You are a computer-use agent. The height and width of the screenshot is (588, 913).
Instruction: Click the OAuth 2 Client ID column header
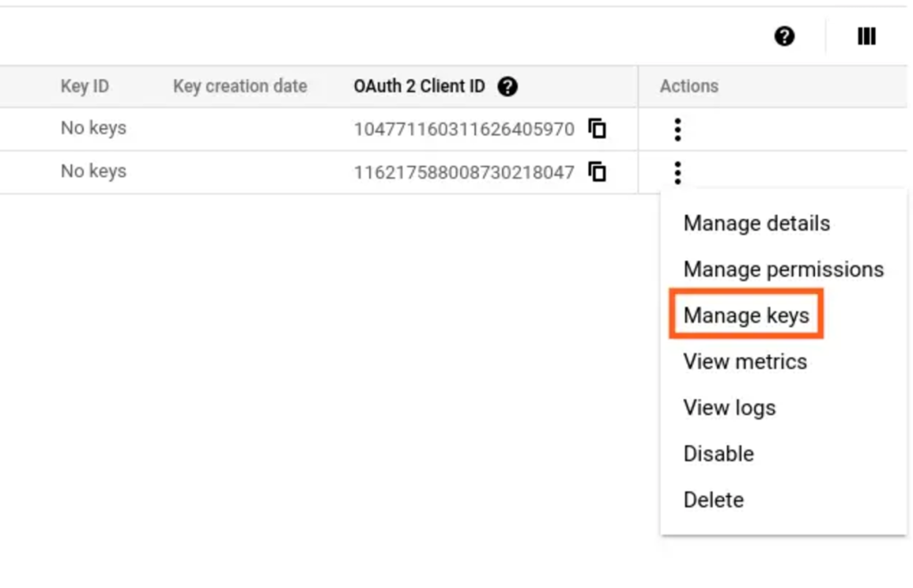419,86
